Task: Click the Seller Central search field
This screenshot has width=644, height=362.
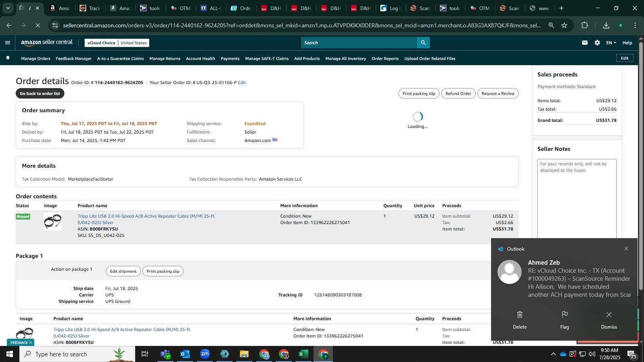Action: pos(359,43)
